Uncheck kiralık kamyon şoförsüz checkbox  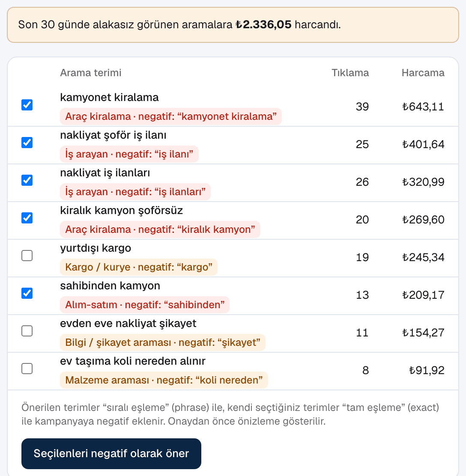point(27,217)
